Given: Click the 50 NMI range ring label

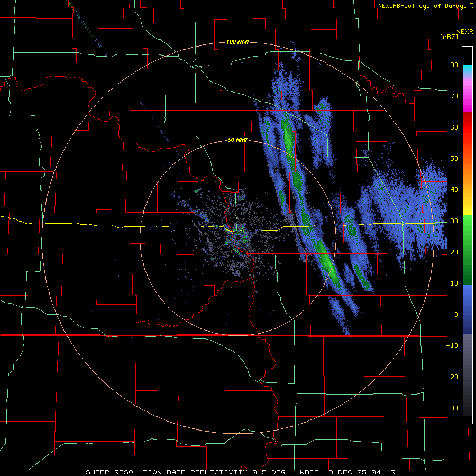Looking at the screenshot, I should tap(237, 140).
